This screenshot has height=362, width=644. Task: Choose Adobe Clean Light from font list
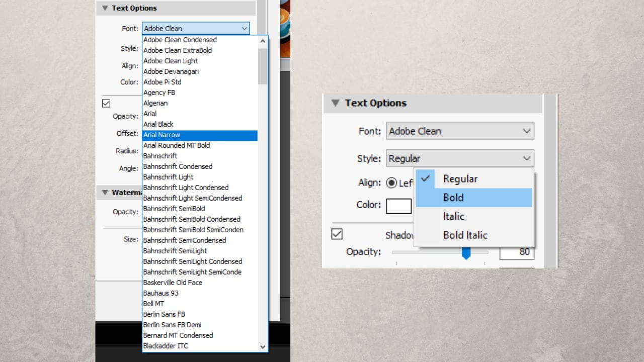point(200,61)
